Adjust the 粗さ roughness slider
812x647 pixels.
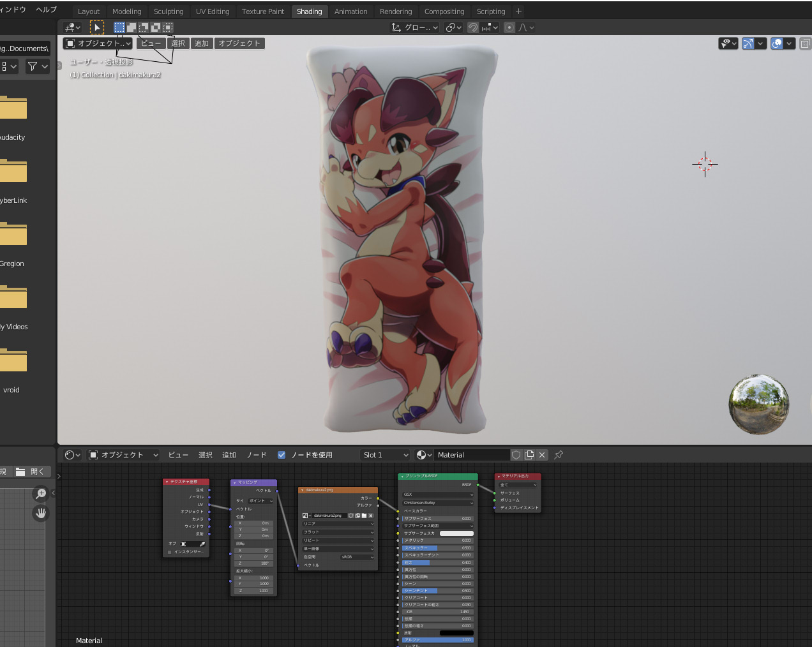(437, 563)
